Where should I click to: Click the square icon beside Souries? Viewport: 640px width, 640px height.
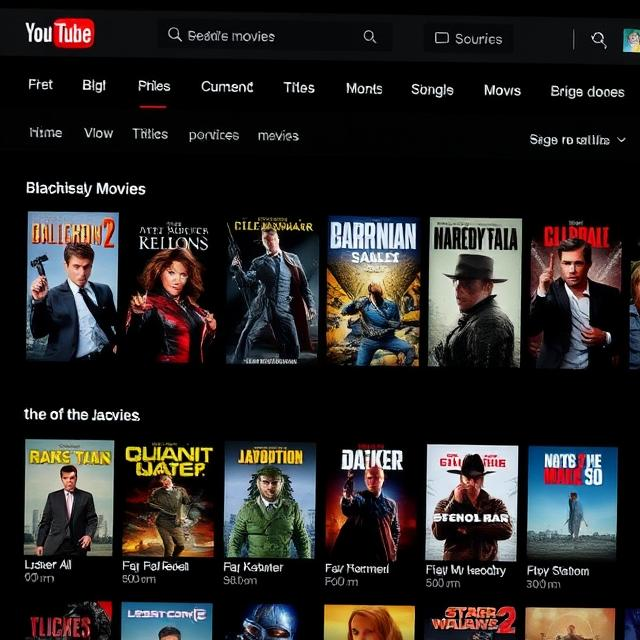coord(441,38)
